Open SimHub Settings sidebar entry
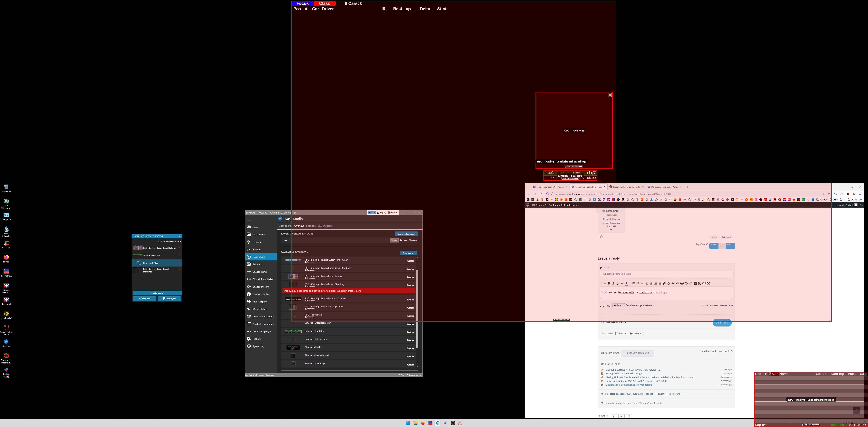The height and width of the screenshot is (427, 868). click(x=260, y=339)
